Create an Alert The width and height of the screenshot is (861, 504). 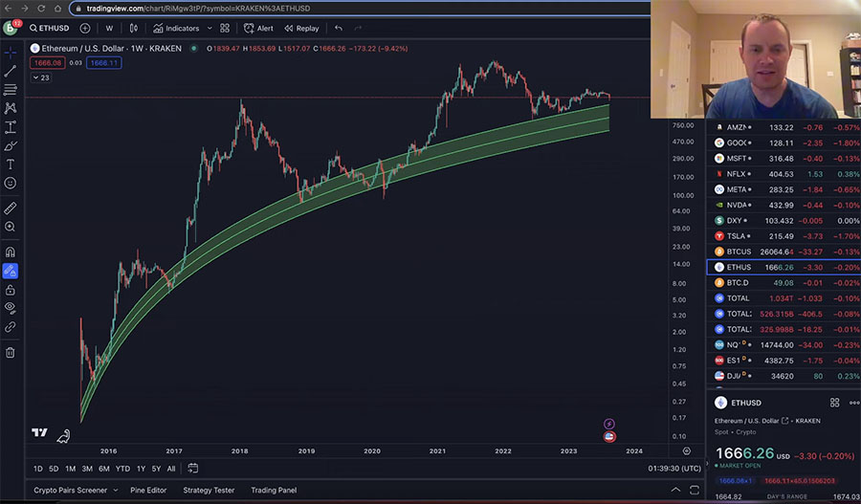[258, 28]
